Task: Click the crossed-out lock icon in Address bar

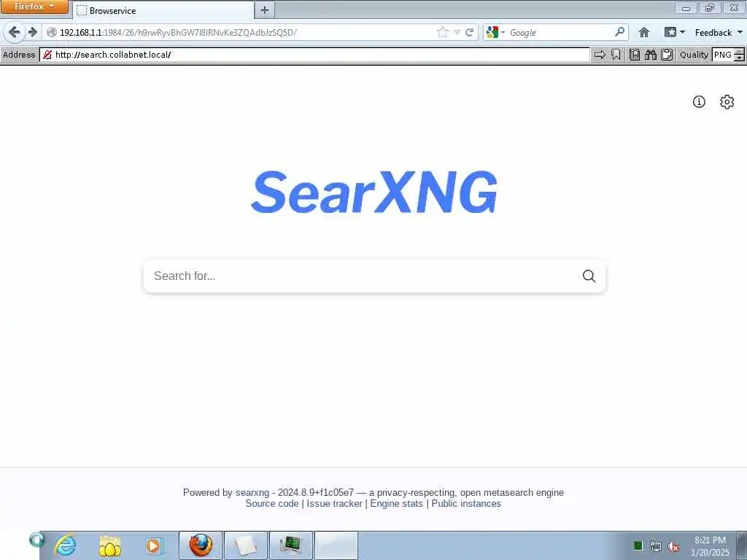Action: point(47,54)
